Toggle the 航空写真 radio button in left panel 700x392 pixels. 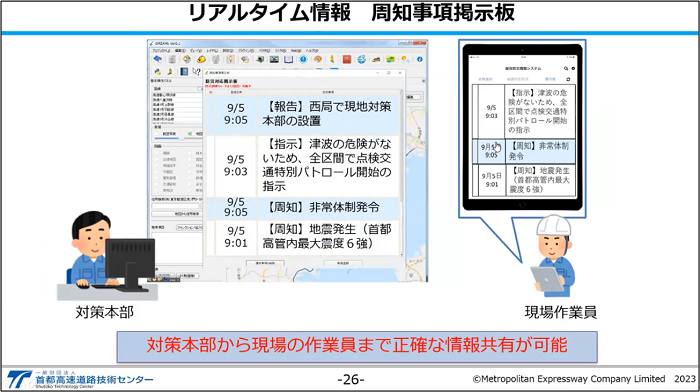pos(156,134)
